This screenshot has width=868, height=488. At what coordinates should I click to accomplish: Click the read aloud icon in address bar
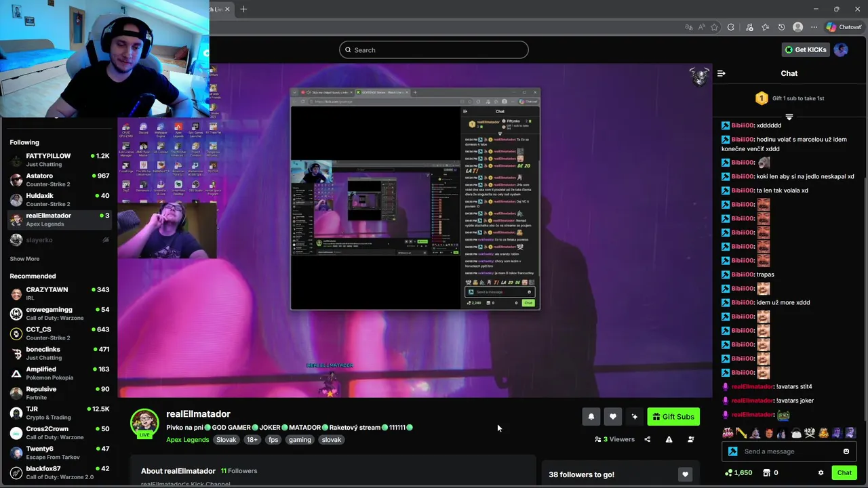pyautogui.click(x=701, y=27)
